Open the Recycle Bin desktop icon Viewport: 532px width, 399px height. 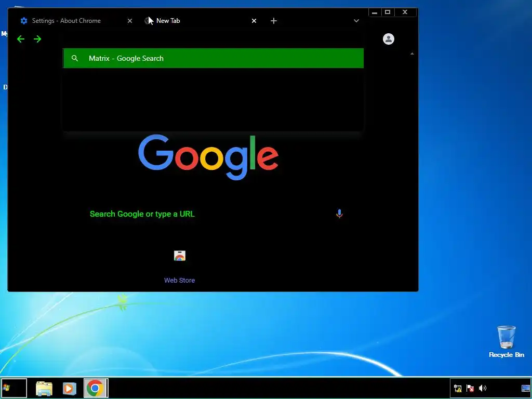pos(507,341)
